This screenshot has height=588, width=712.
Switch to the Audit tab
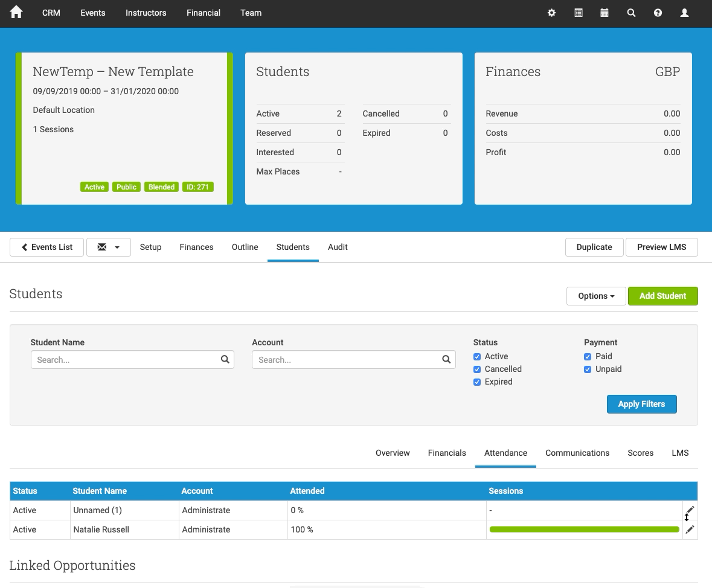(x=338, y=247)
